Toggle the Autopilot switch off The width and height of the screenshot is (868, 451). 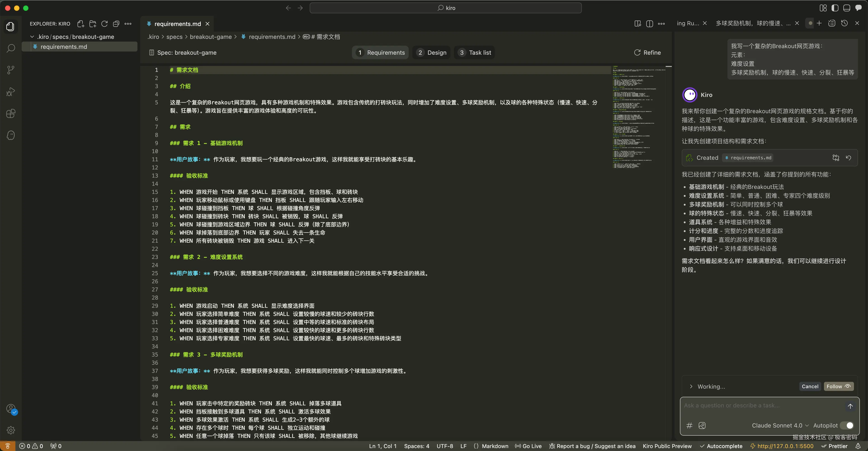847,425
